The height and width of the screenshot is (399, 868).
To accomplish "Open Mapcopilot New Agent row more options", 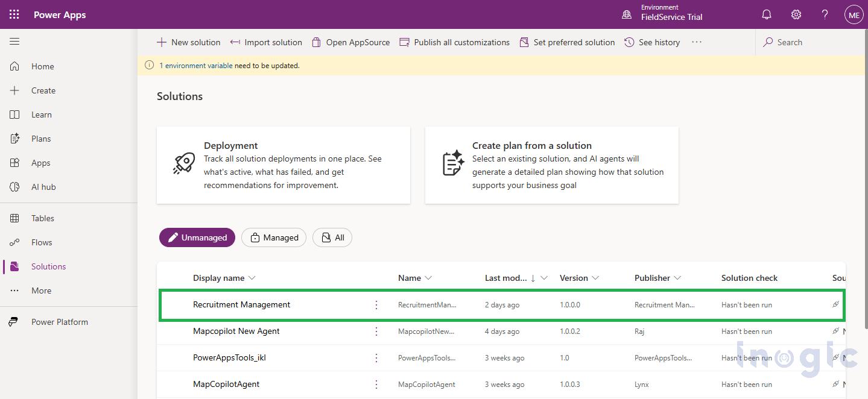I will click(x=376, y=331).
